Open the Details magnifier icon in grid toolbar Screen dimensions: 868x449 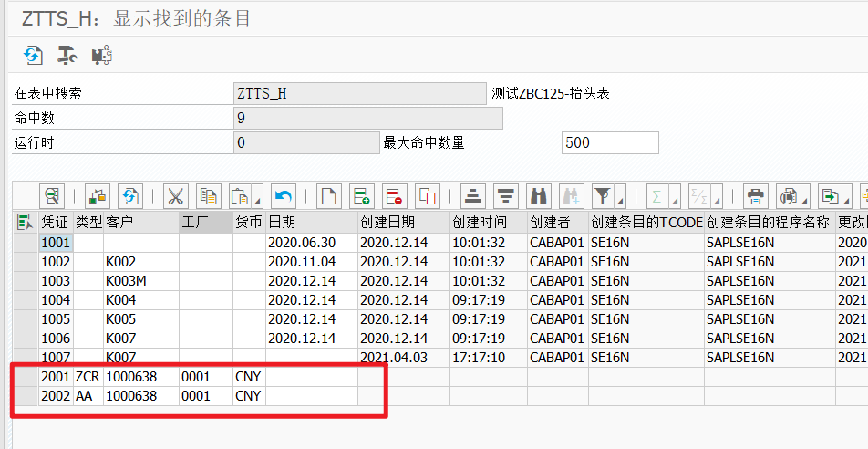pos(52,196)
